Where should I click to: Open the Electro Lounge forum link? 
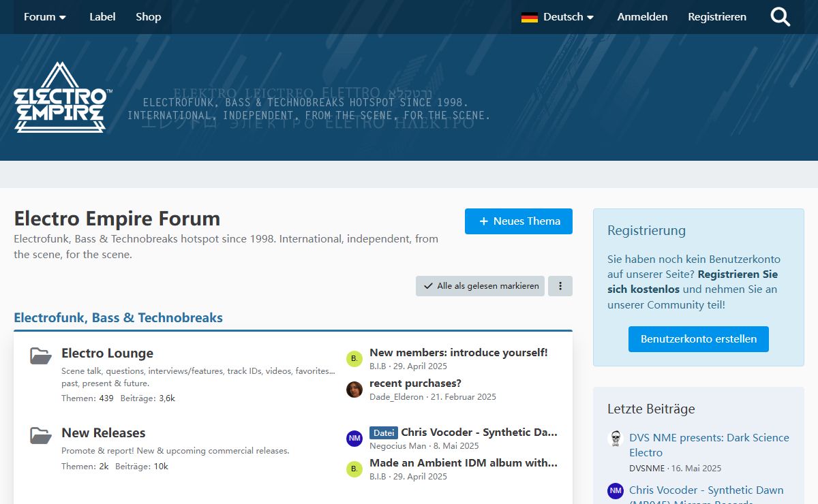click(x=107, y=353)
